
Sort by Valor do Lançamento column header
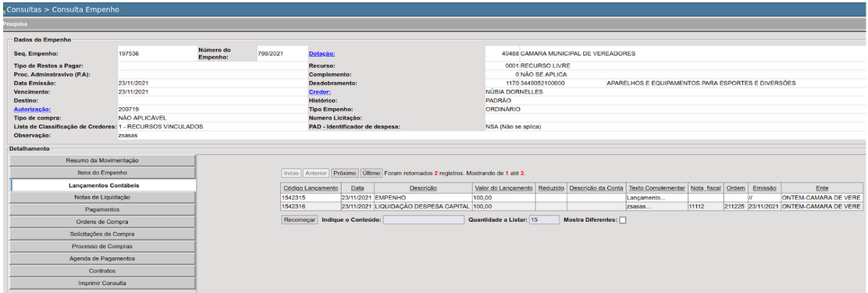(x=503, y=188)
